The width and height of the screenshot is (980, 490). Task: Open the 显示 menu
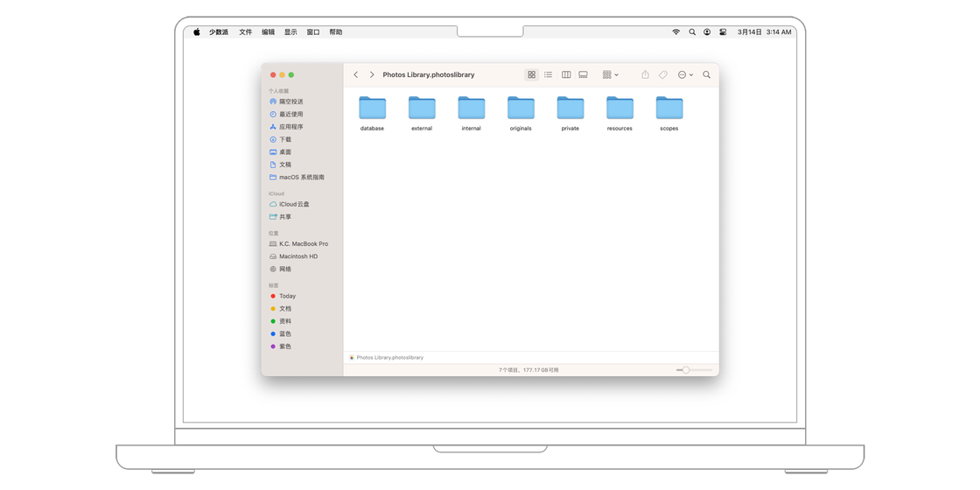point(290,31)
